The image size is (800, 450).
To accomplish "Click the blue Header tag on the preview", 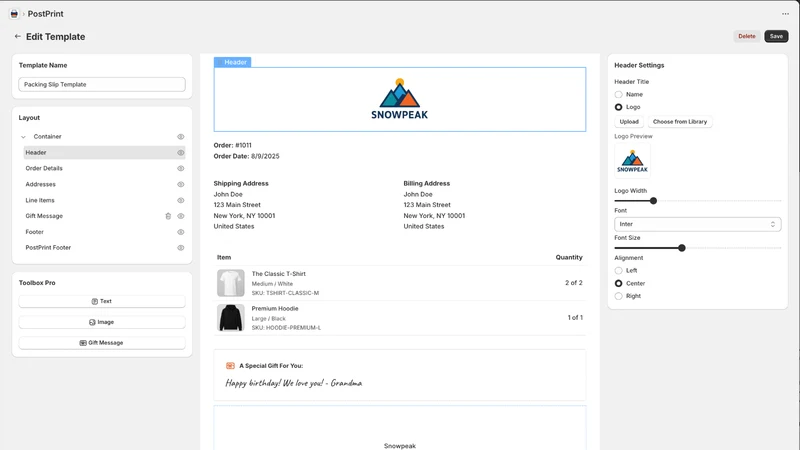I will pos(233,62).
